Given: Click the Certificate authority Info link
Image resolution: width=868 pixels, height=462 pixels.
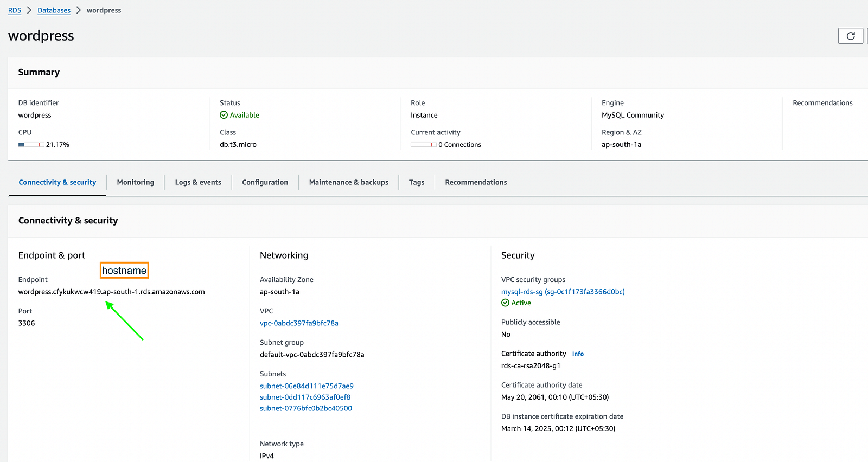Looking at the screenshot, I should (578, 354).
